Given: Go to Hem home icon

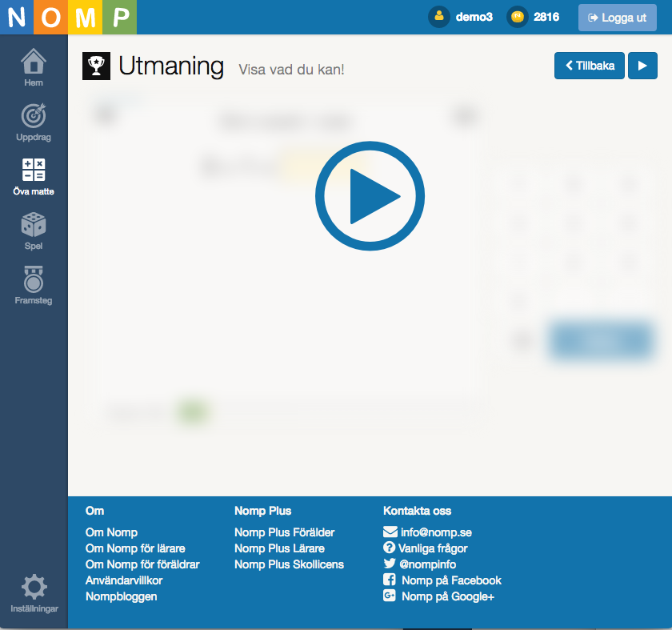Looking at the screenshot, I should (x=34, y=62).
